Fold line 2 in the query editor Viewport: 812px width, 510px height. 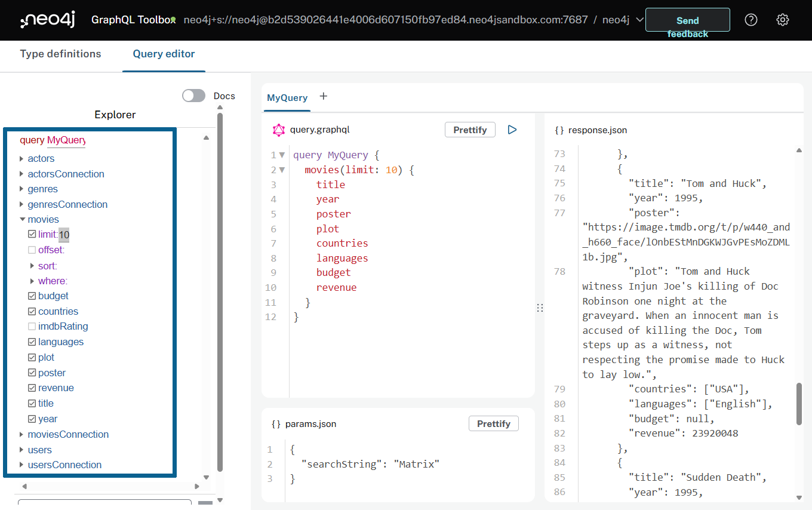[282, 170]
